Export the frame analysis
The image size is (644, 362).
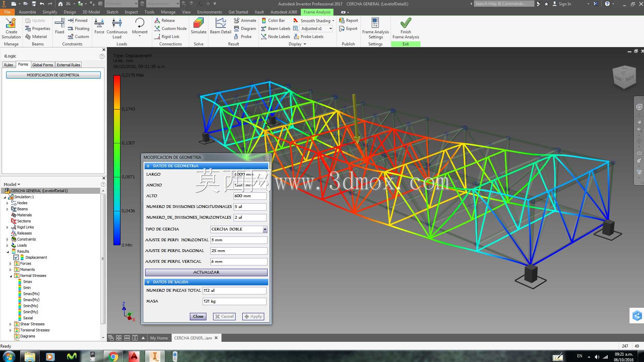(348, 29)
